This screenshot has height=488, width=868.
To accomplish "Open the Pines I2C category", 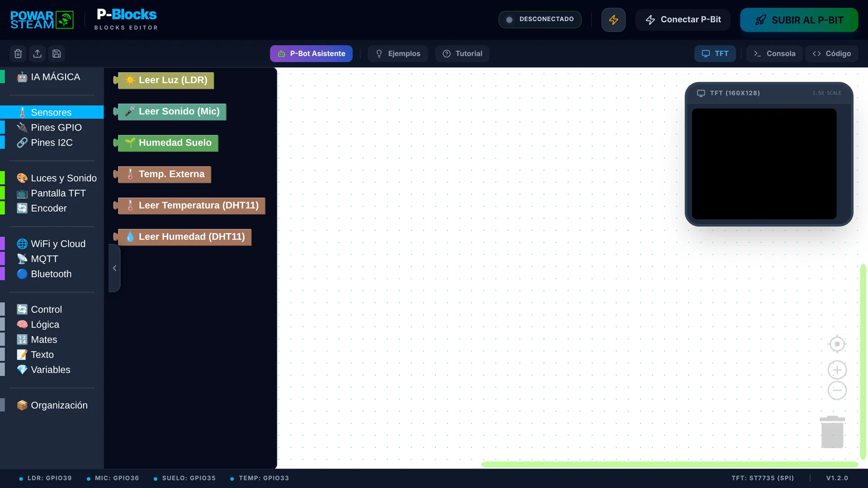I will (52, 143).
